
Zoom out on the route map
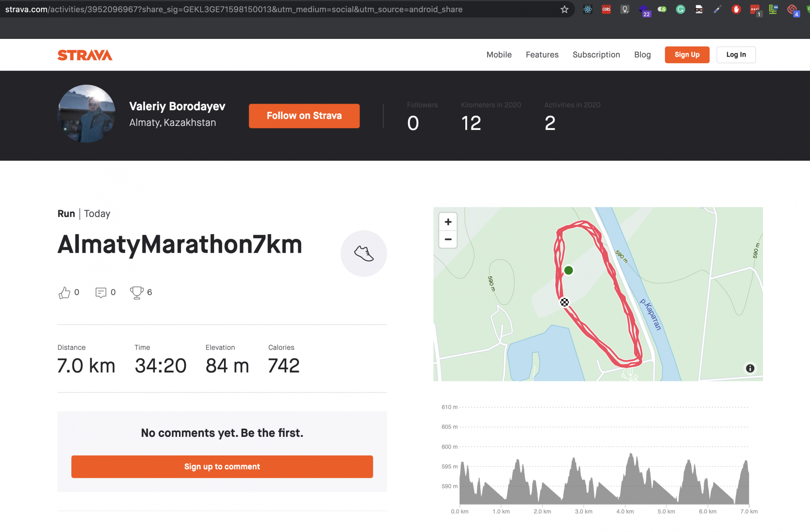click(x=448, y=239)
